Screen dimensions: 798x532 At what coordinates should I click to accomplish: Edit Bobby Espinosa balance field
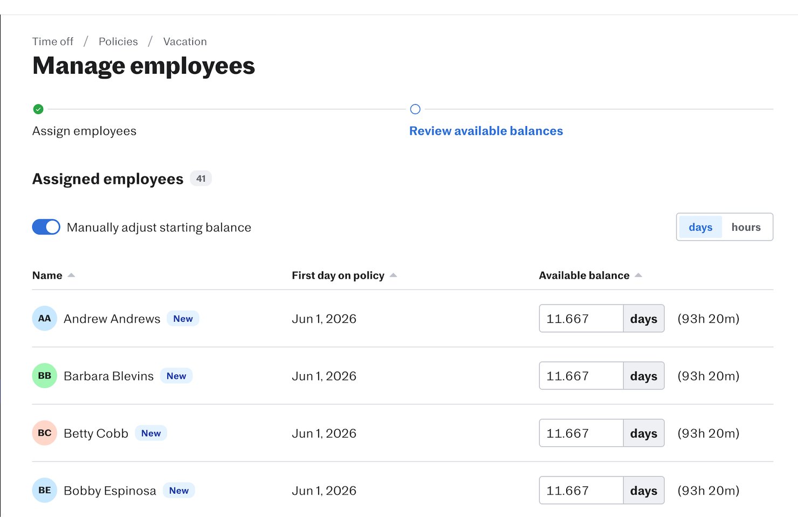pyautogui.click(x=581, y=490)
